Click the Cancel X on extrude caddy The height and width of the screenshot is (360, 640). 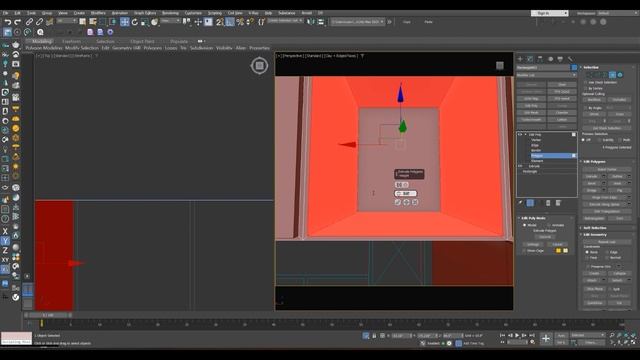click(415, 202)
